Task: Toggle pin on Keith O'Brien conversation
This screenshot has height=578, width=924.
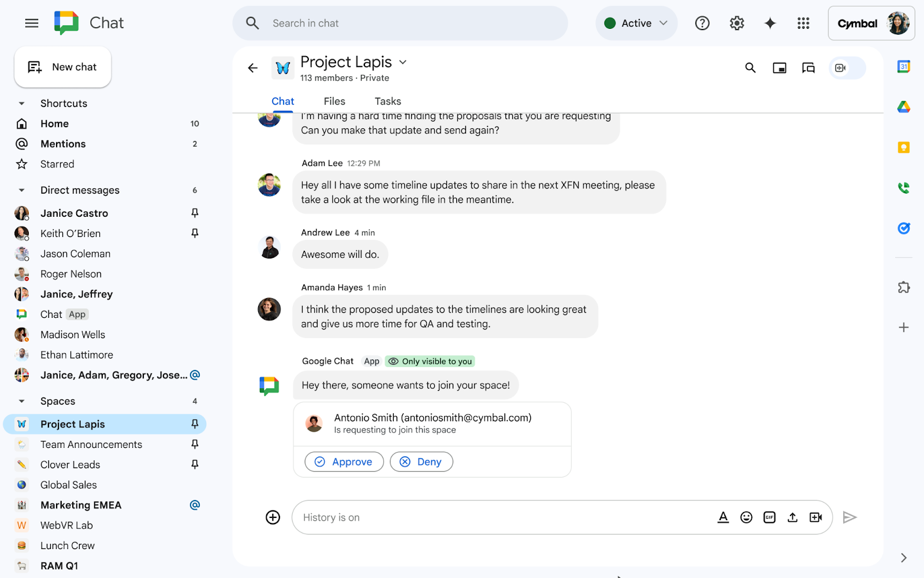Action: coord(195,234)
